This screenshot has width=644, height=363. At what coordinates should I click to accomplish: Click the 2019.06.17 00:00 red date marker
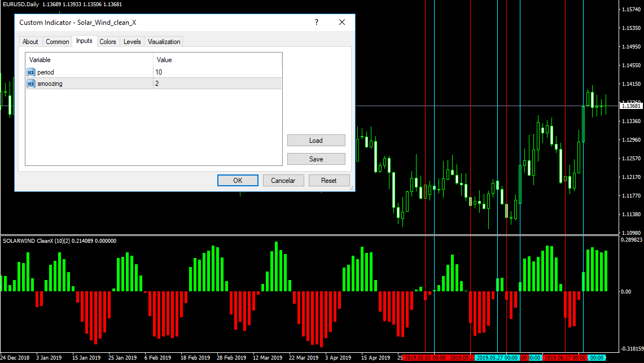pos(565,358)
